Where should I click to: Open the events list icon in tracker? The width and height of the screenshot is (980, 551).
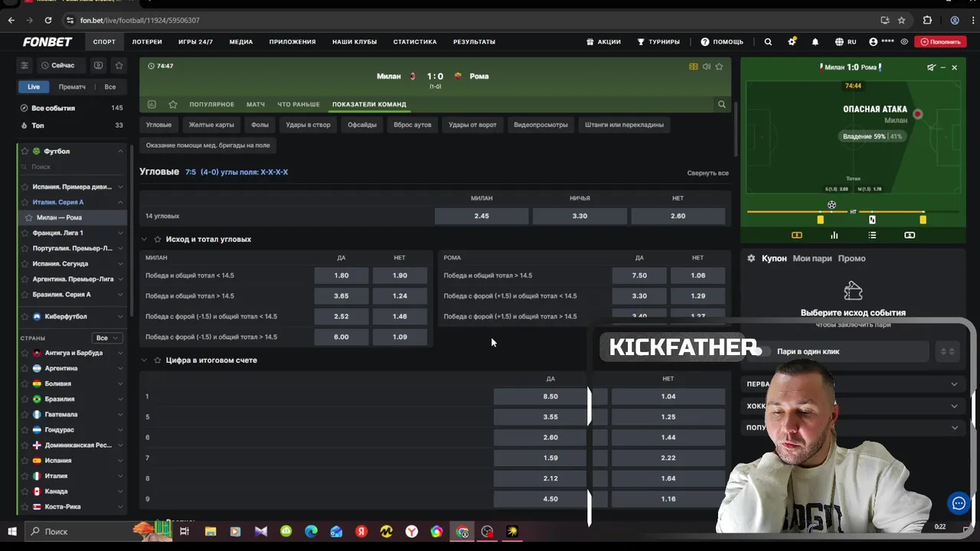pos(872,235)
